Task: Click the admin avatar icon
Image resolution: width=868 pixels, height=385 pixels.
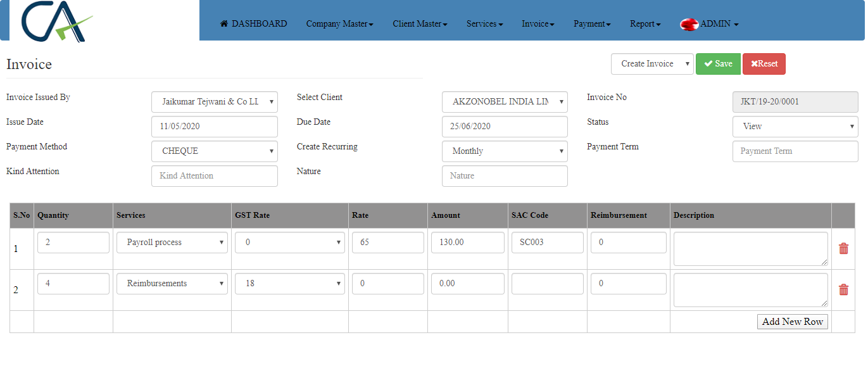Action: pos(689,24)
